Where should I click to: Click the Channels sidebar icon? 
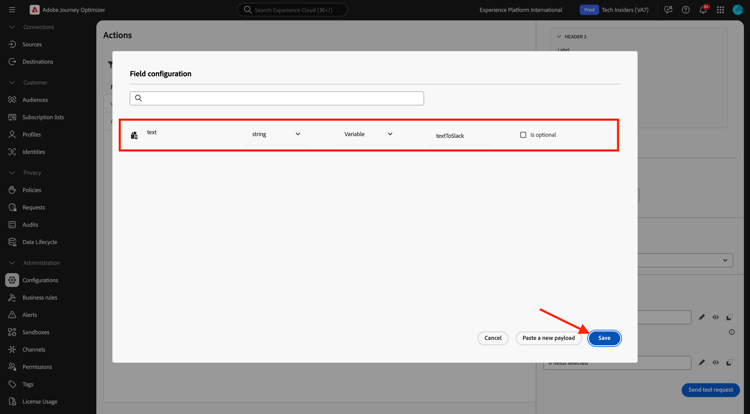(x=12, y=349)
